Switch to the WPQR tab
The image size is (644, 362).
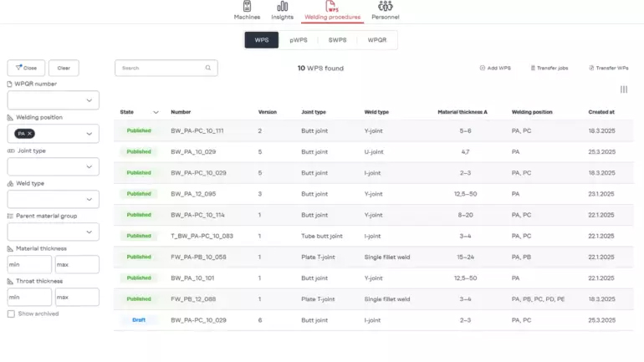point(377,40)
